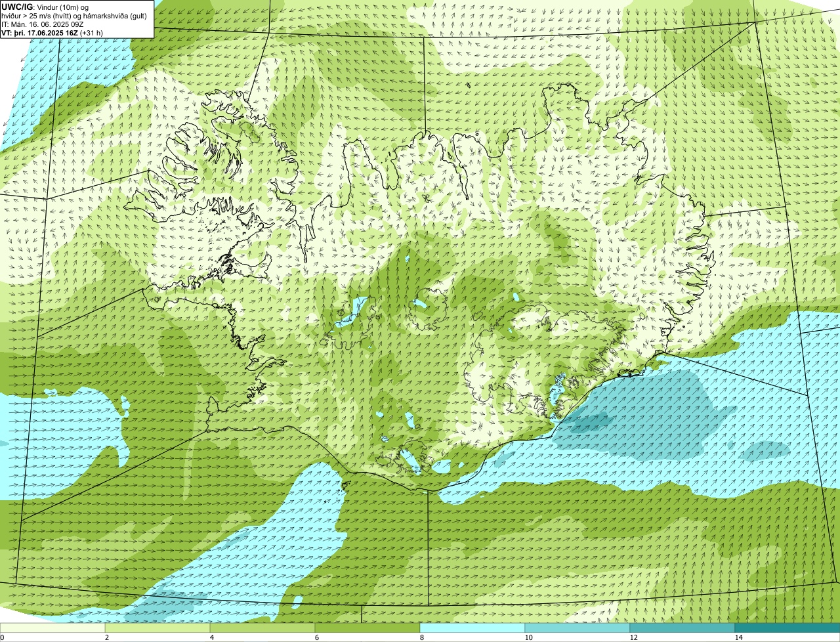The image size is (840, 642).
Task: Click the legend scale label '4'
Action: [211, 637]
